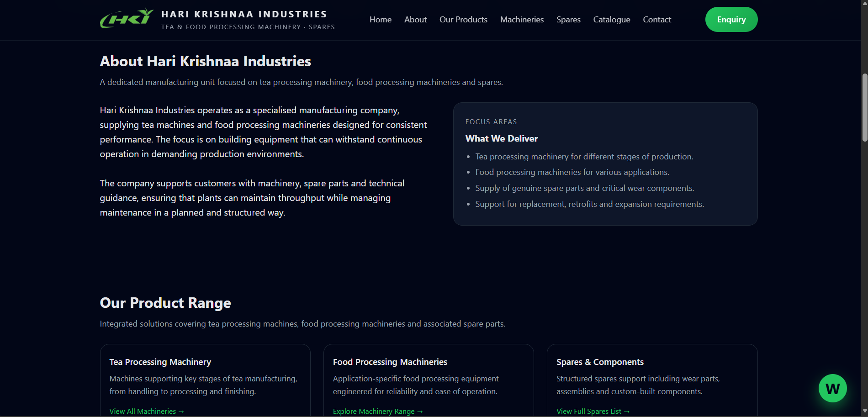Go to the Home nav item

coord(380,20)
